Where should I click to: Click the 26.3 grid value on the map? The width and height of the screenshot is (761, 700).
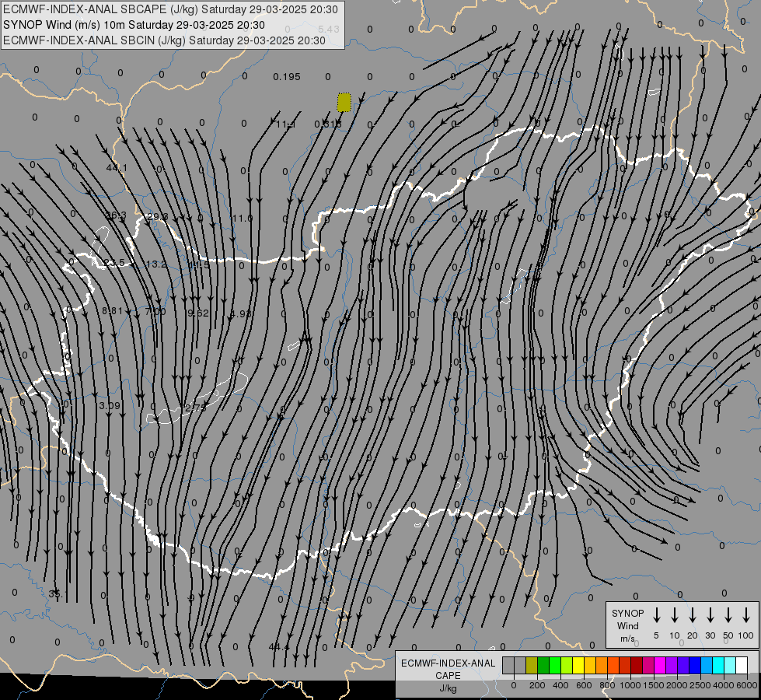tap(116, 215)
